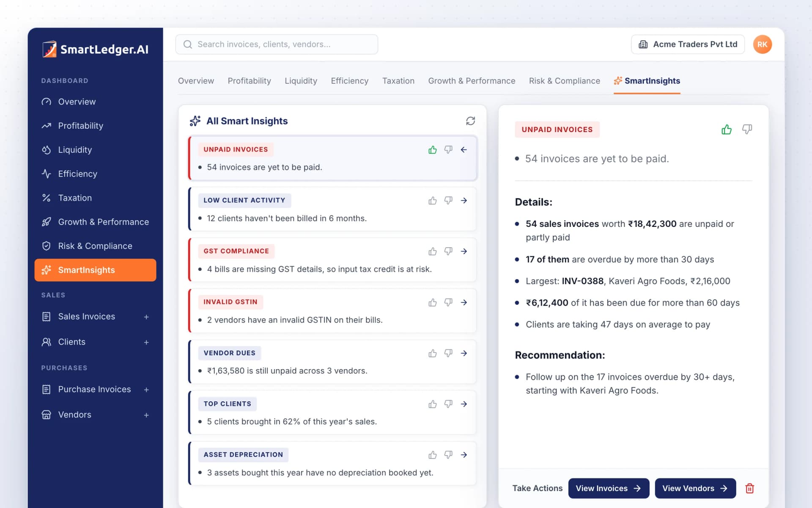Click the RK user avatar
Screen dimensions: 812x508
[762, 44]
